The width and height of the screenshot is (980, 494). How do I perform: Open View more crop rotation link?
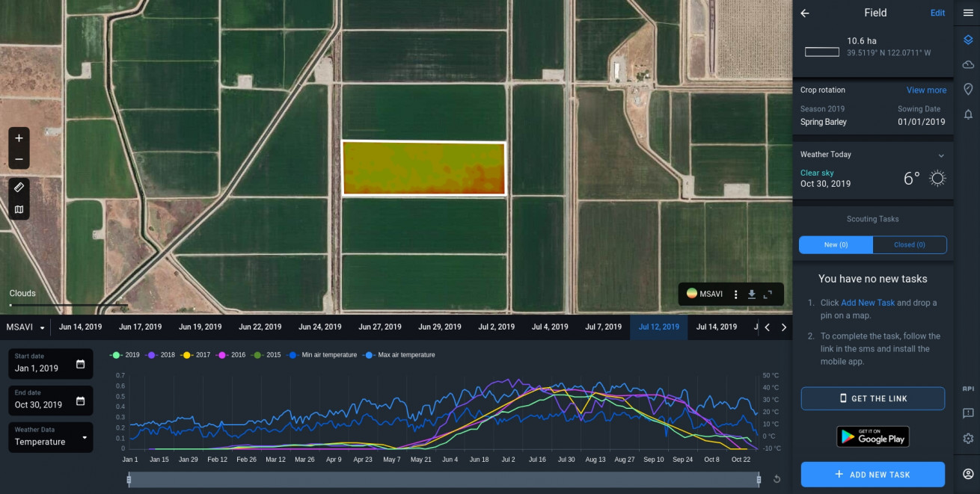point(926,90)
